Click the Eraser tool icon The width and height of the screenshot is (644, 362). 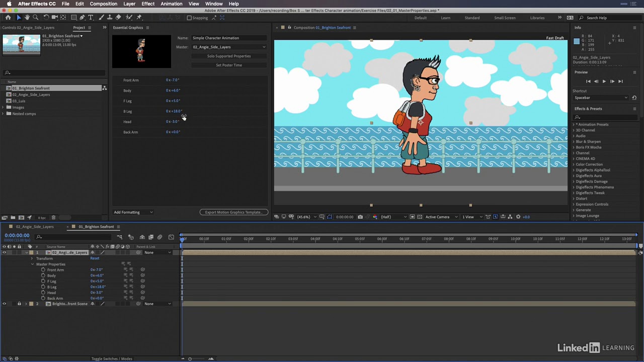point(118,18)
